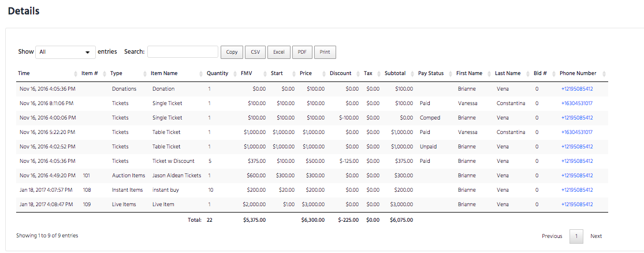Sort table by Time column arrows

(x=75, y=73)
